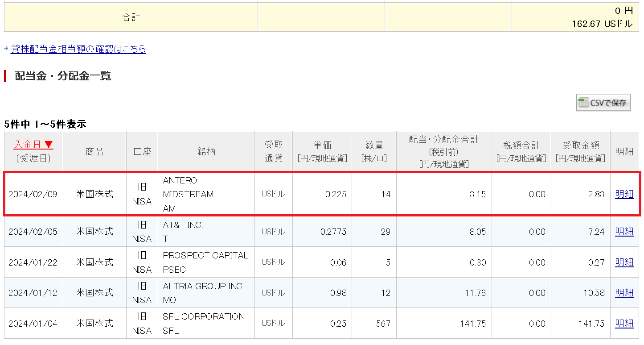Click the ALTRIA GROUP INC MO name cell
The image size is (644, 345).
(x=206, y=293)
